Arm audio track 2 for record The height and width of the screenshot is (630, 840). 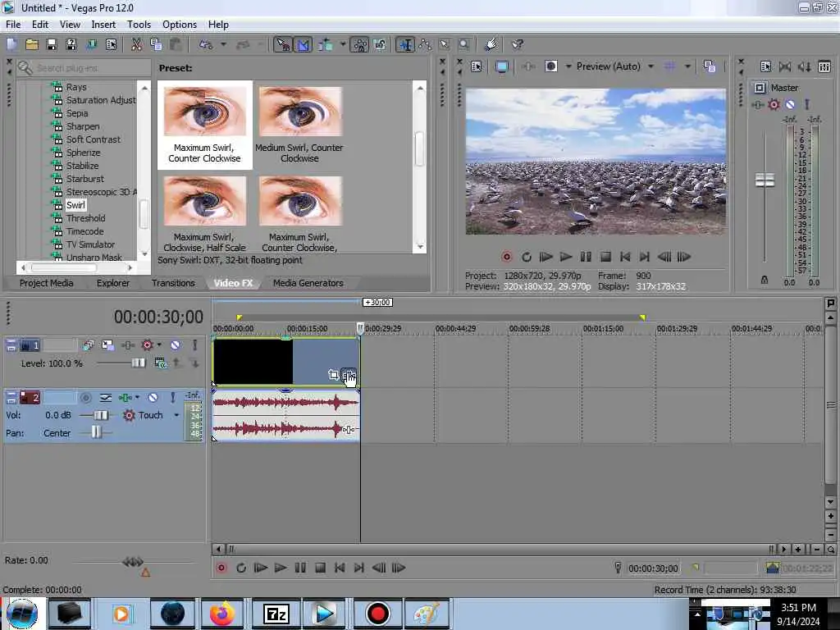pos(85,398)
